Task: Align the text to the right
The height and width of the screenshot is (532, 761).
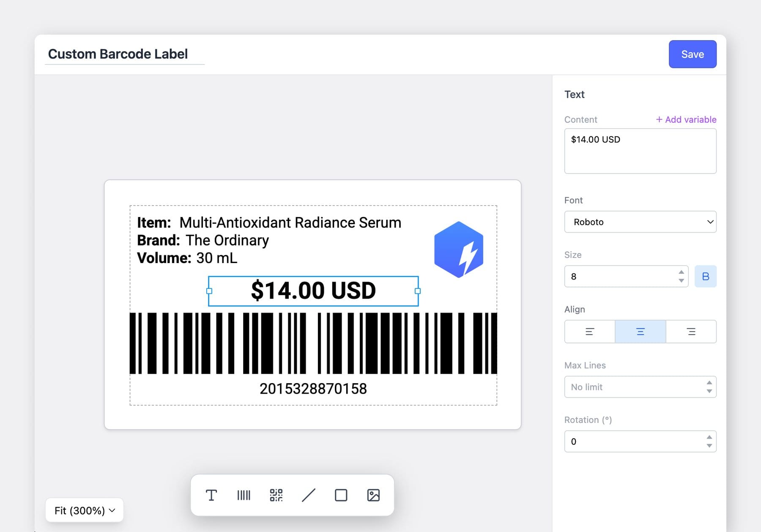Action: coord(691,332)
